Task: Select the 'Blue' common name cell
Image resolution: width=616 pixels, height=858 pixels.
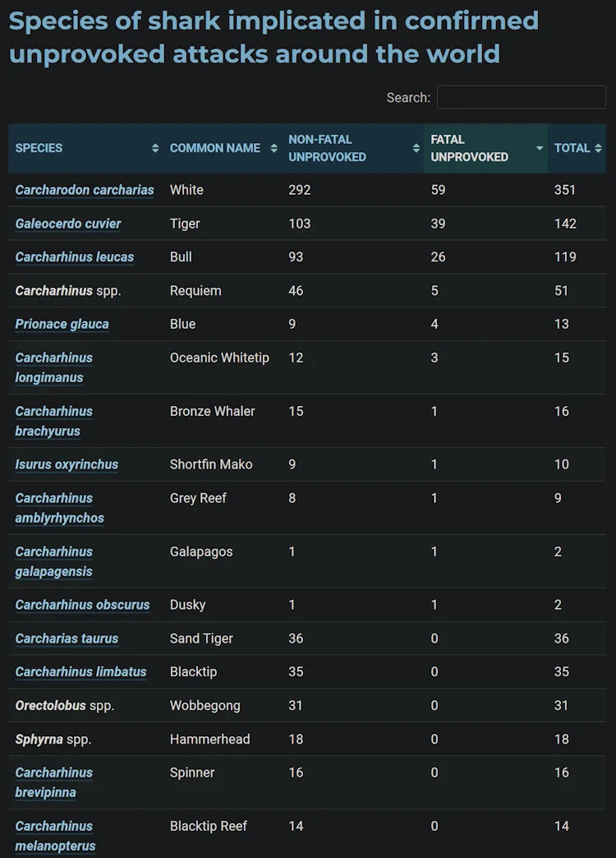Action: (x=182, y=324)
